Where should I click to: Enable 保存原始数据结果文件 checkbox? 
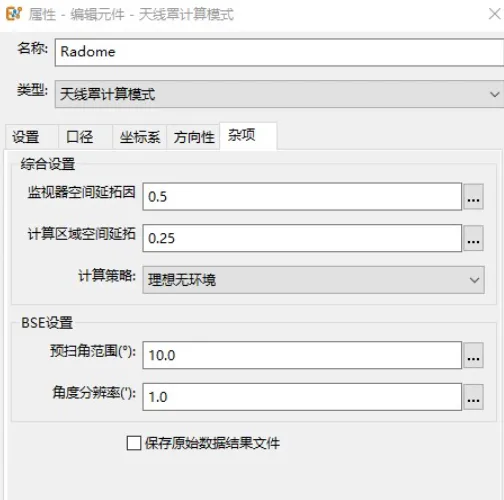(134, 443)
